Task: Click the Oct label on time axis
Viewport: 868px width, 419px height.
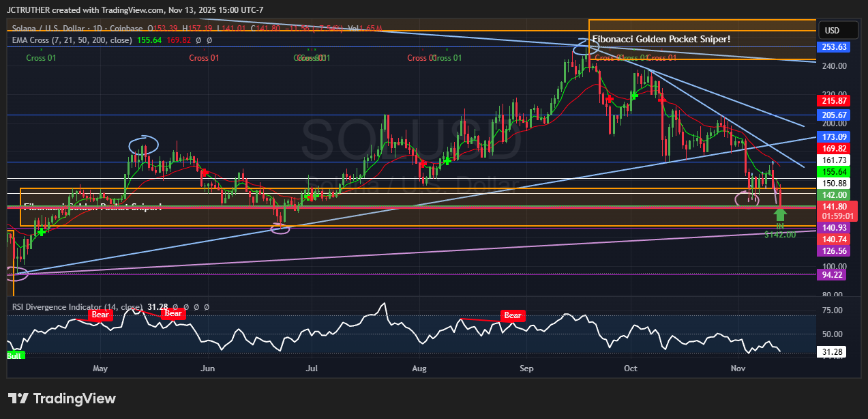Action: (x=631, y=369)
